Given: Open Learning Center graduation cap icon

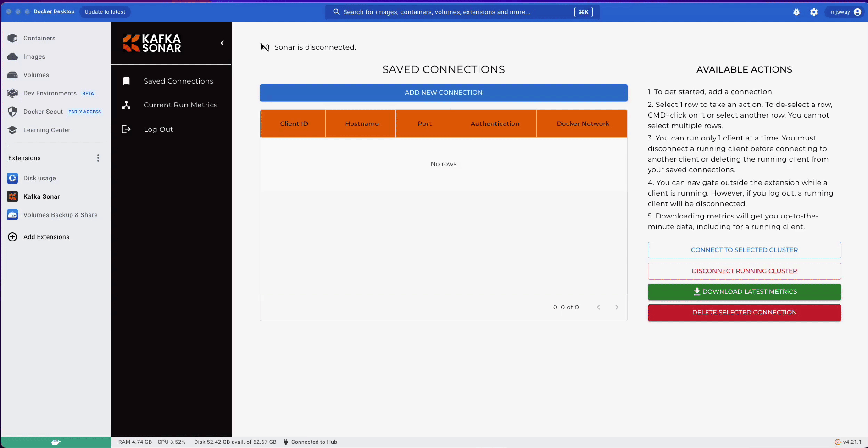Looking at the screenshot, I should click(x=12, y=130).
